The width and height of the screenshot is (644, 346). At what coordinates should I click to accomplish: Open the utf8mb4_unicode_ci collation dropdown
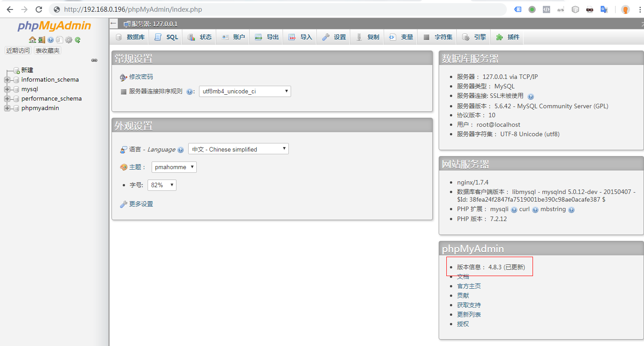click(245, 92)
